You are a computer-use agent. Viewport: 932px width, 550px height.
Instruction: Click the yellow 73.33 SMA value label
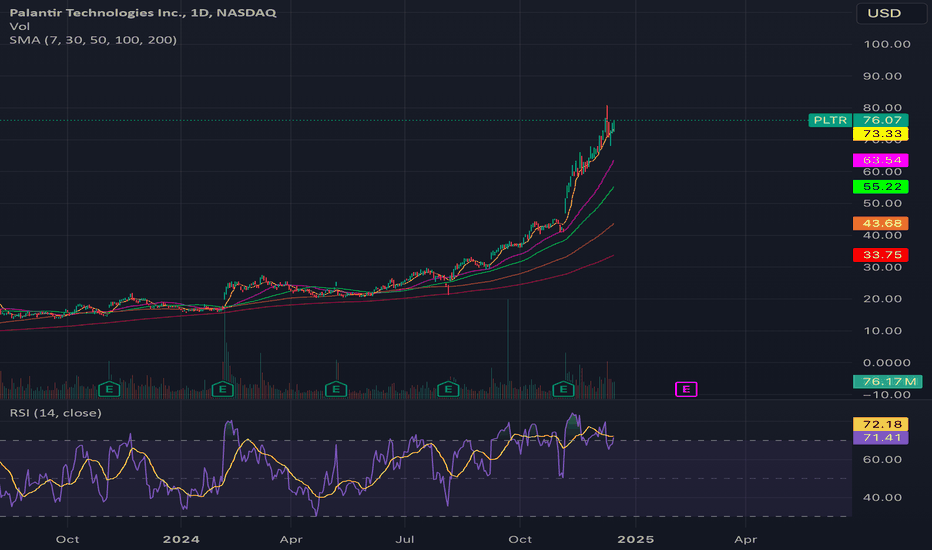(881, 134)
